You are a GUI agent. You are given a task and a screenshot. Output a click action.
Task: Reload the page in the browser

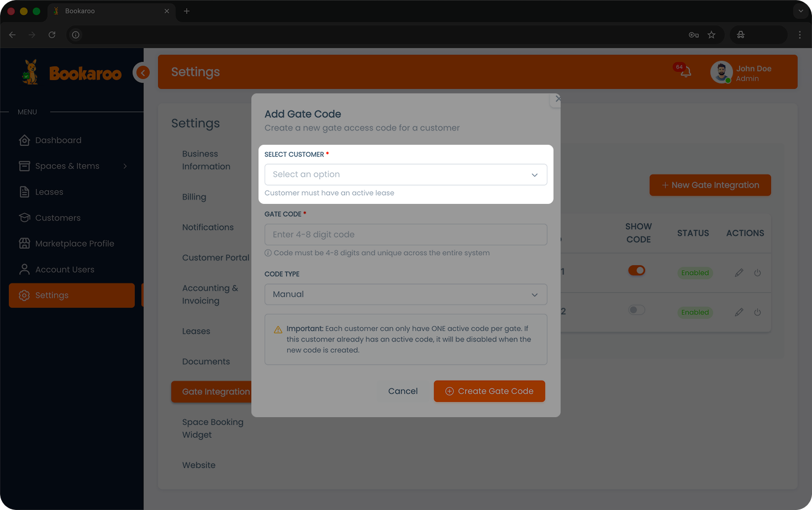click(x=52, y=35)
